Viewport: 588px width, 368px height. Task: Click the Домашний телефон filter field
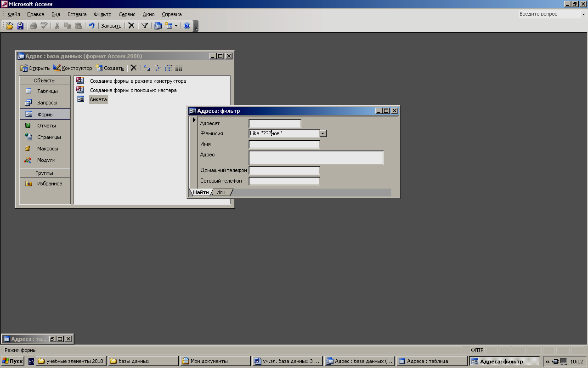[284, 170]
